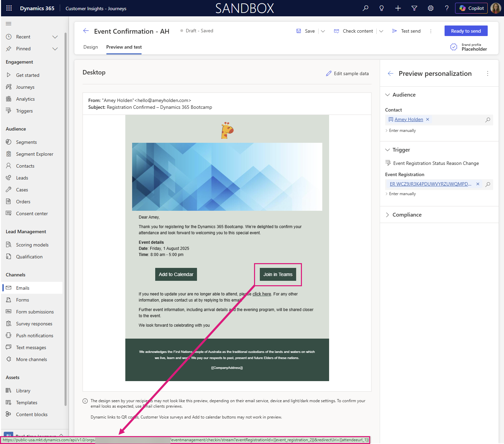Open the Copilot button

click(471, 8)
